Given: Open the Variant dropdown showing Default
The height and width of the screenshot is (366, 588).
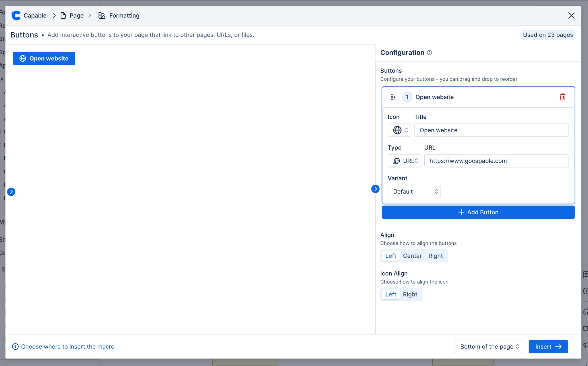Looking at the screenshot, I should [x=414, y=191].
